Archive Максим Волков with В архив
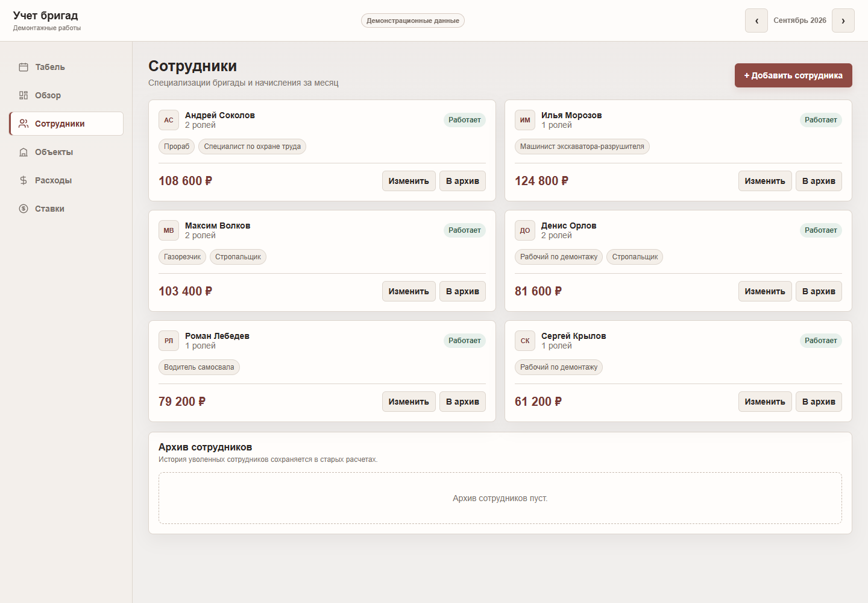Image resolution: width=868 pixels, height=603 pixels. click(462, 291)
